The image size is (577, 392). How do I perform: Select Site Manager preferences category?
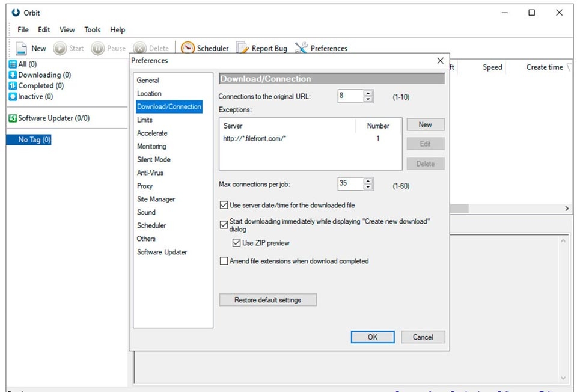coord(156,199)
